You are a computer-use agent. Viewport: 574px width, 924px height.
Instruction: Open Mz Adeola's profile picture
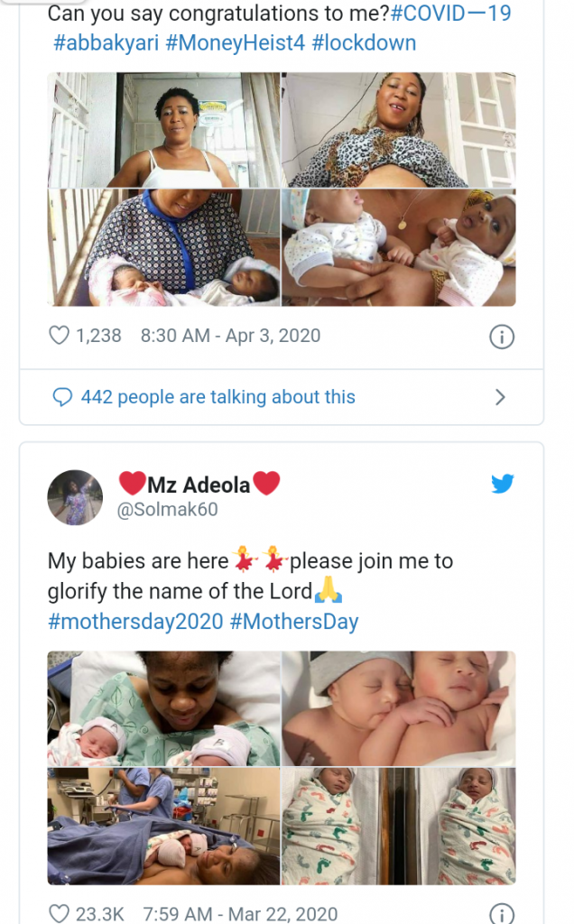75,496
